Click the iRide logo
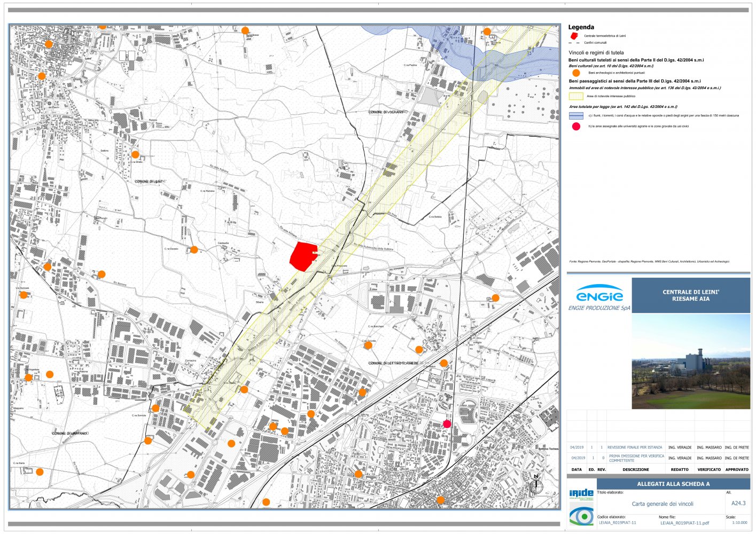Viewport: 756px width, 534px height. click(x=581, y=493)
